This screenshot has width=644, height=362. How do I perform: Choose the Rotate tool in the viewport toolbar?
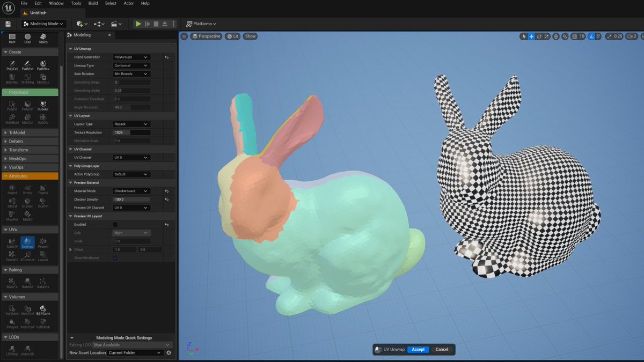tap(538, 36)
